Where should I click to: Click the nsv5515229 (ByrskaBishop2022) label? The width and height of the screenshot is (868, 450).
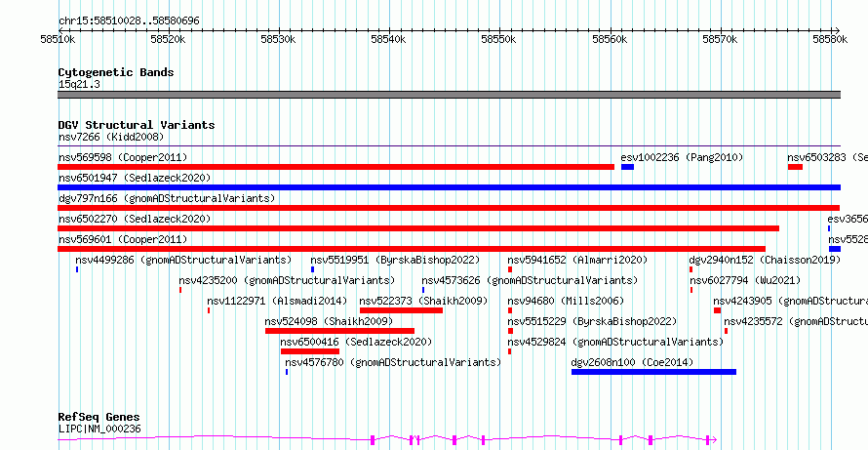tap(592, 321)
